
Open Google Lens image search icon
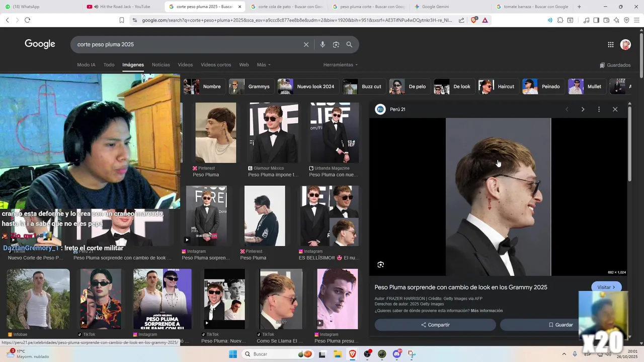tap(336, 44)
